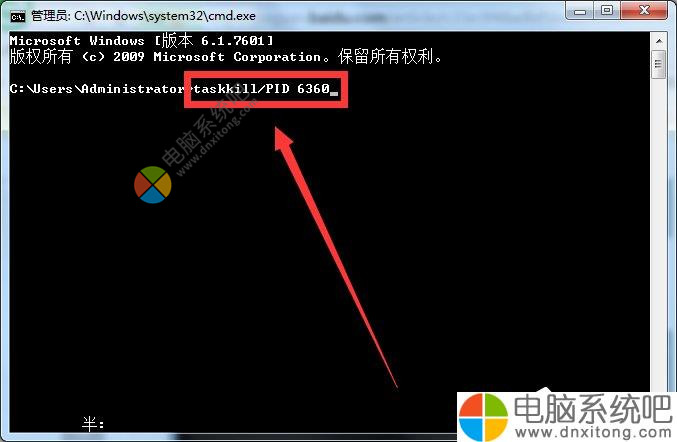Click the scrollbar up arrow
677x442 pixels.
659,41
